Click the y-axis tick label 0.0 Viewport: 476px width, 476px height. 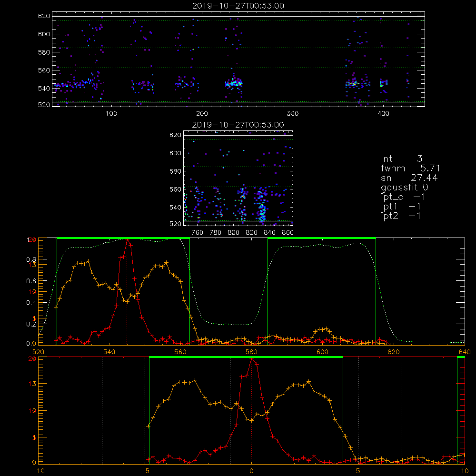pos(31,344)
